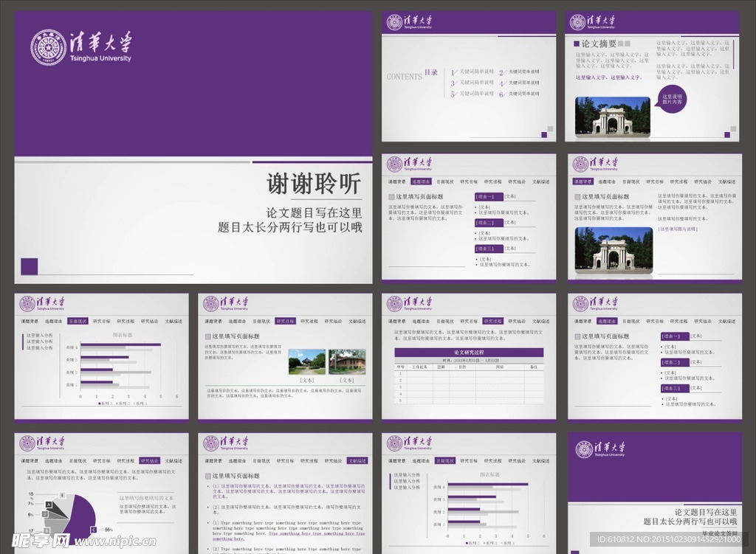Select highlighted 研究结论 tab on pie chart slide
The width and height of the screenshot is (756, 554).
tap(149, 460)
